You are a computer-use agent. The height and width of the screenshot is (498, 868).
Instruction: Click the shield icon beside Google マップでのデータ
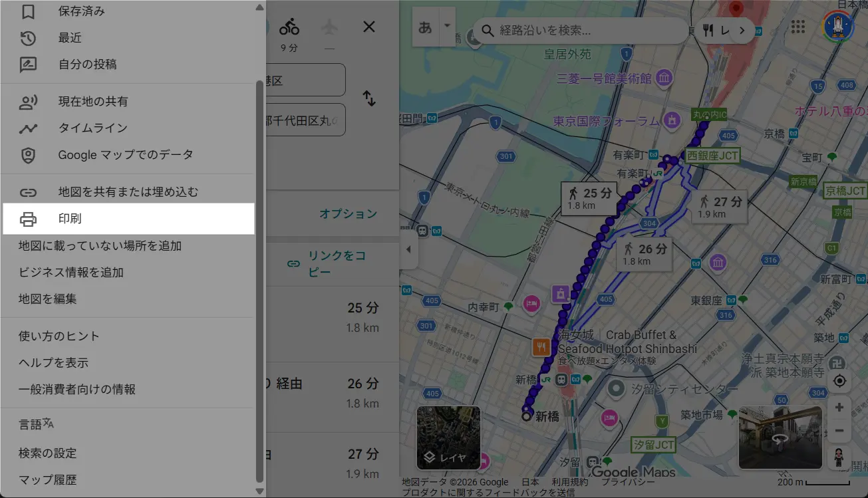(28, 155)
